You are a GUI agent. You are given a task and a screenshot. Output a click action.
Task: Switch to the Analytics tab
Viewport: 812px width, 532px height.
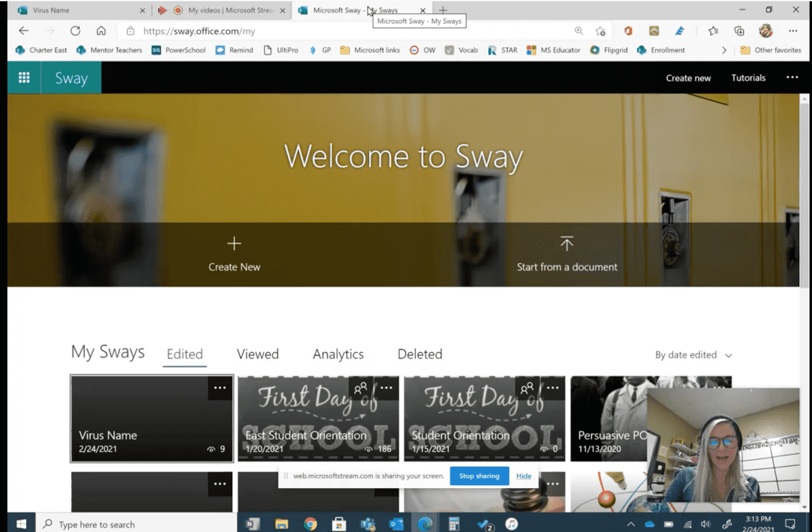point(338,354)
